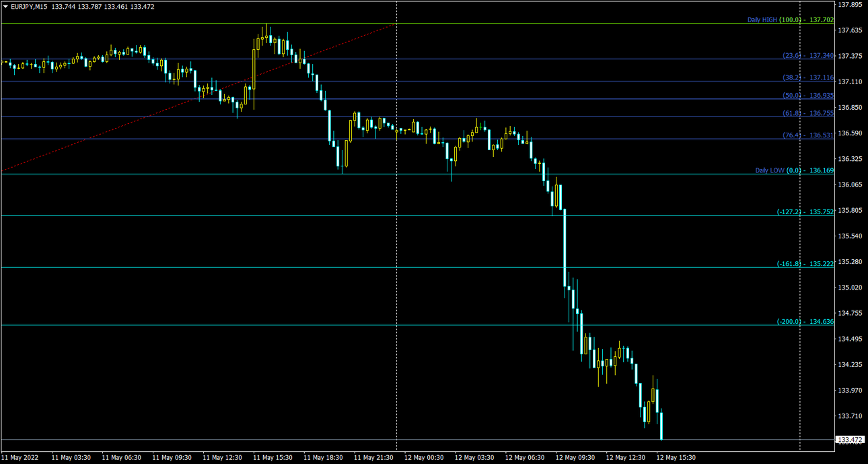
Task: Click 137.375 on the price scale
Action: click(851, 56)
